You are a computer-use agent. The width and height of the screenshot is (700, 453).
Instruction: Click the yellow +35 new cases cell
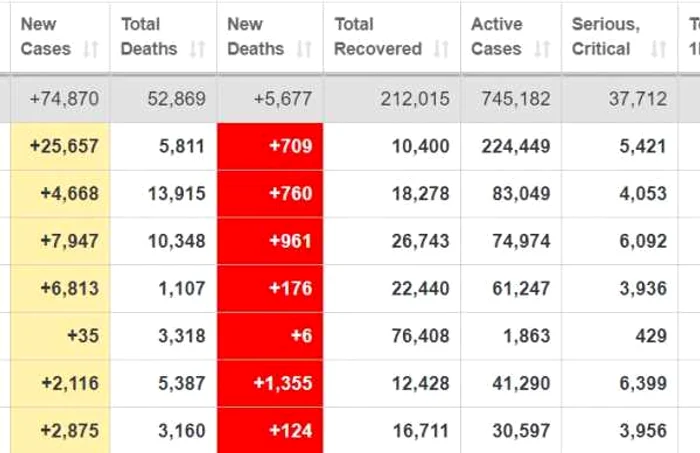[x=60, y=336]
